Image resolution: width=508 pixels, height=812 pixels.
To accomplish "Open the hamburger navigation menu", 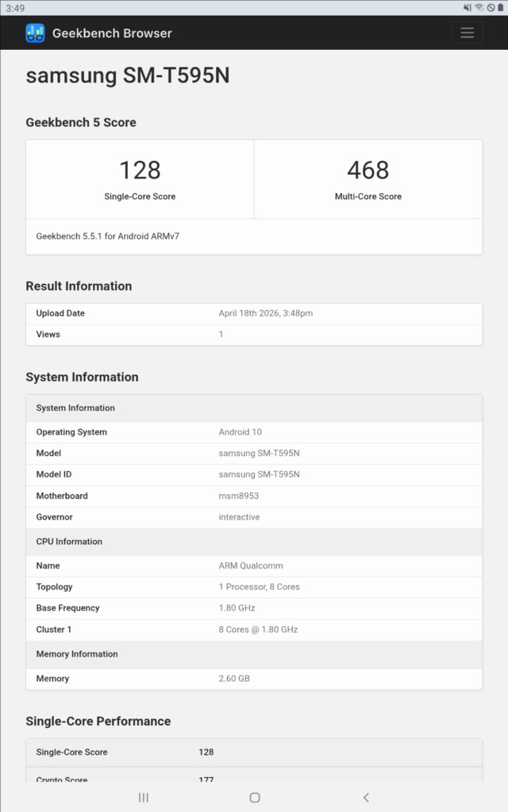I will click(x=467, y=33).
